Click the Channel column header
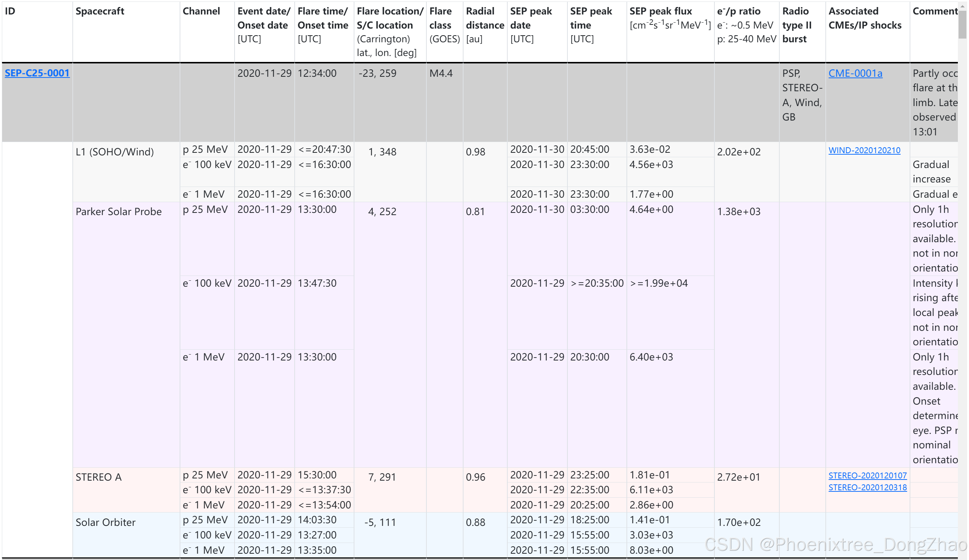Image resolution: width=969 pixels, height=560 pixels. (201, 11)
